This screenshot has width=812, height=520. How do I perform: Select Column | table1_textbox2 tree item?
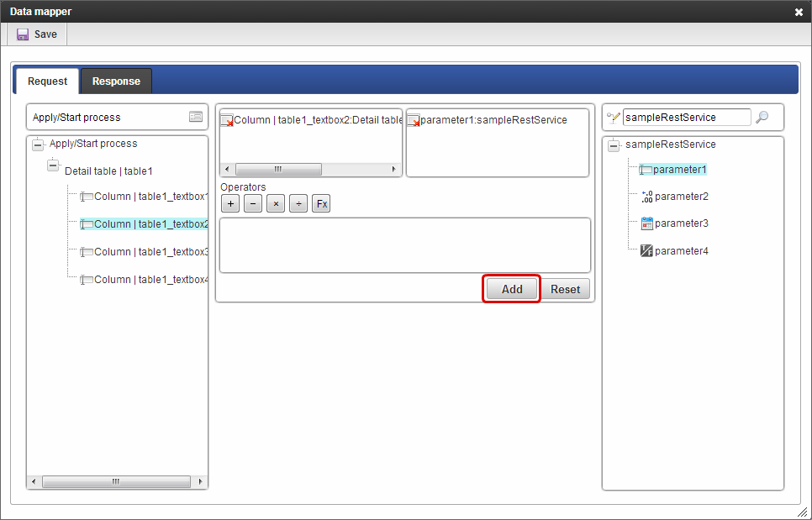coord(144,224)
